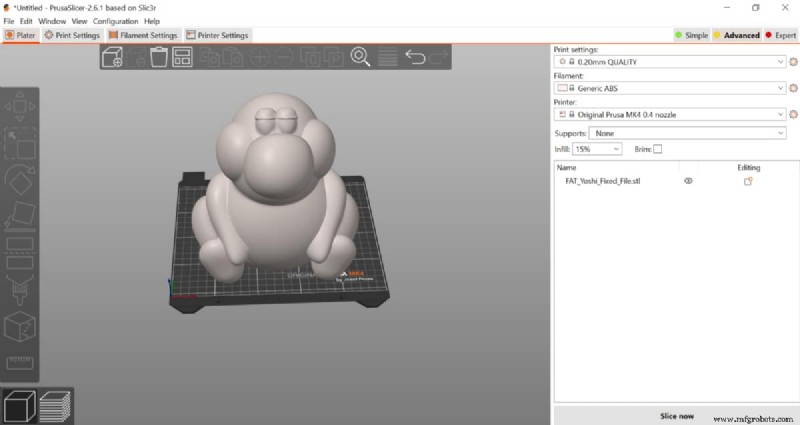The image size is (800, 425).
Task: Open the Help menu
Action: [x=152, y=21]
